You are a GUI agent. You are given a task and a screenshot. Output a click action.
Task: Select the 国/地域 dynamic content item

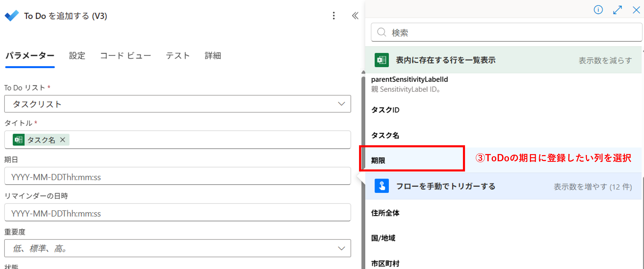pos(503,238)
